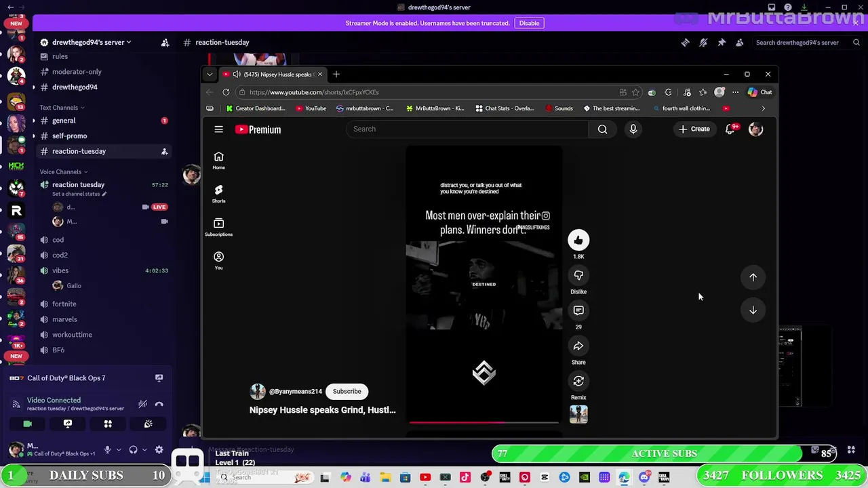Open the Discord soundboard button
Screen dimensions: 868x488
(x=148, y=424)
